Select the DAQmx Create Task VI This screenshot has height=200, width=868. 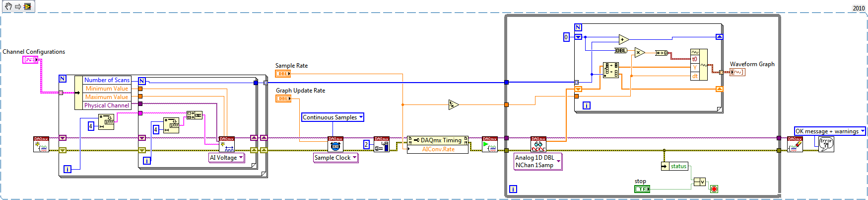coord(41,144)
